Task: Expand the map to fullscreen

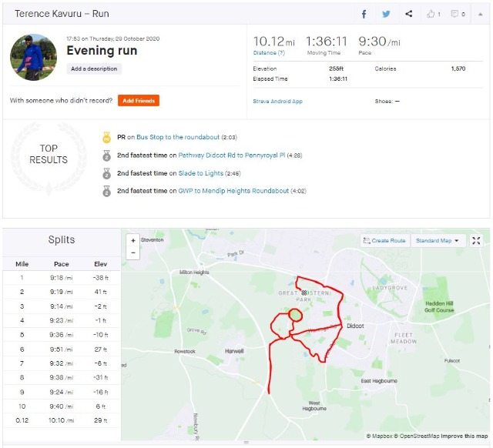Action: 476,240
